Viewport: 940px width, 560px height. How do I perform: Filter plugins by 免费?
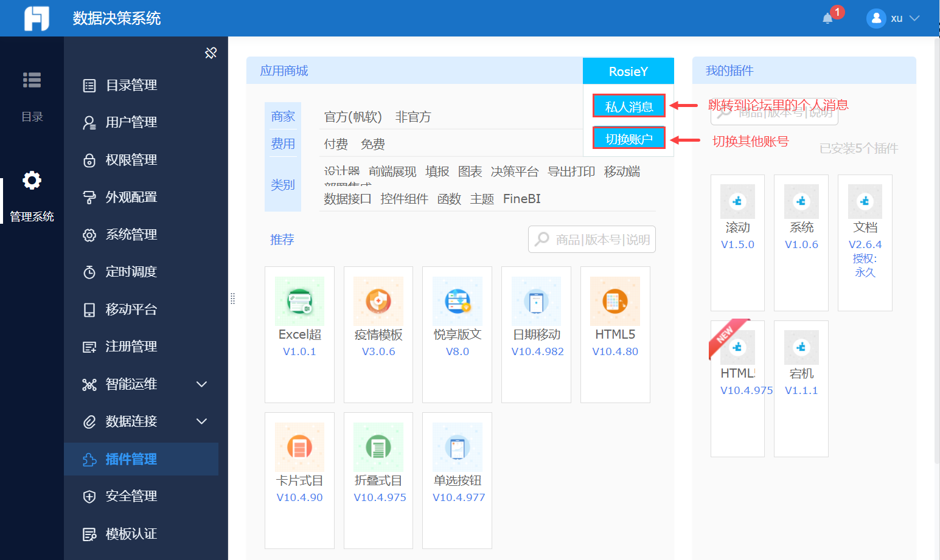(373, 144)
